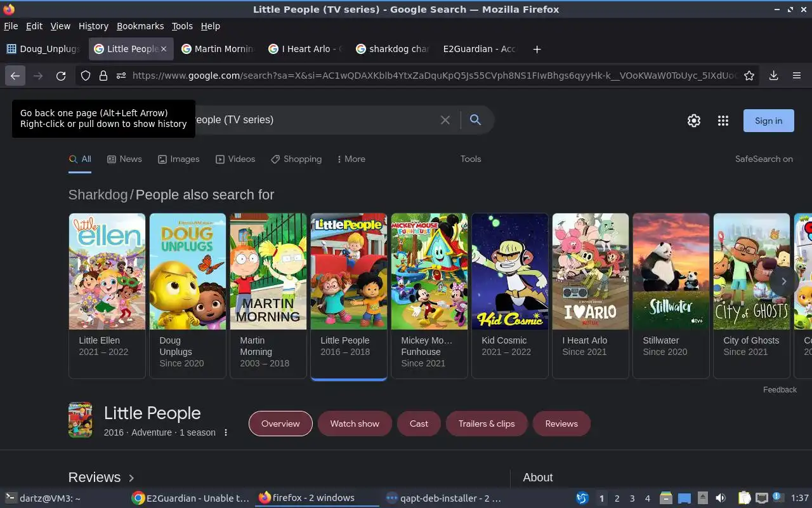
Task: Select the Overview chip
Action: coord(280,424)
